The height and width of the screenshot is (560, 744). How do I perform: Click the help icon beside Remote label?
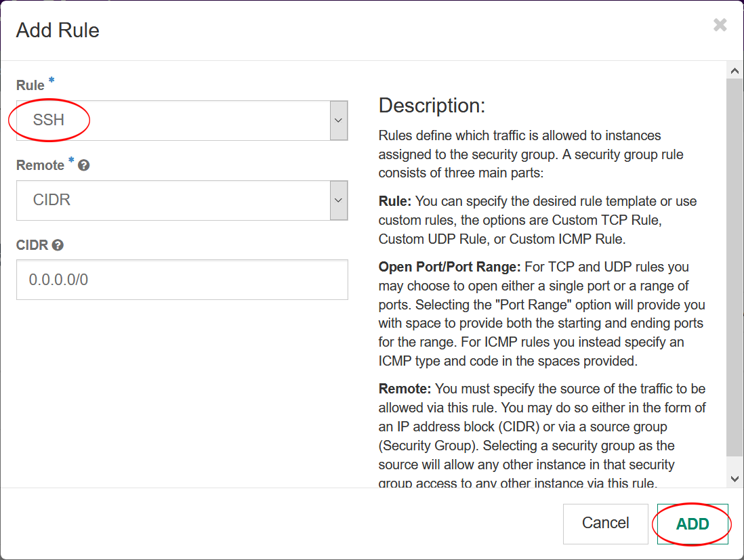point(84,165)
